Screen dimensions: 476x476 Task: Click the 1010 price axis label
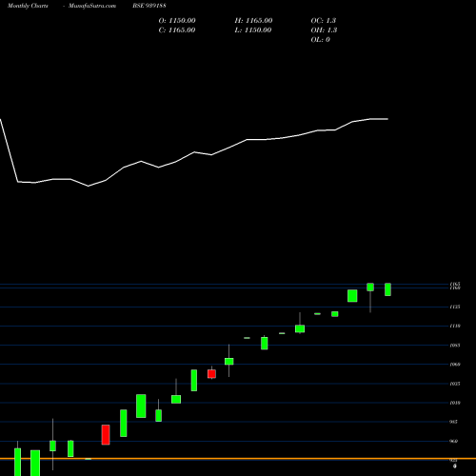455,403
